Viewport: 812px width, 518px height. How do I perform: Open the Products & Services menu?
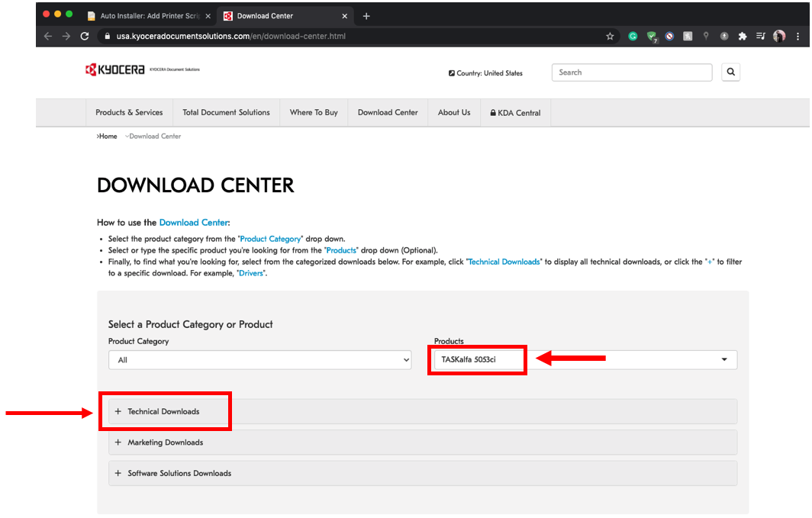[x=129, y=113]
